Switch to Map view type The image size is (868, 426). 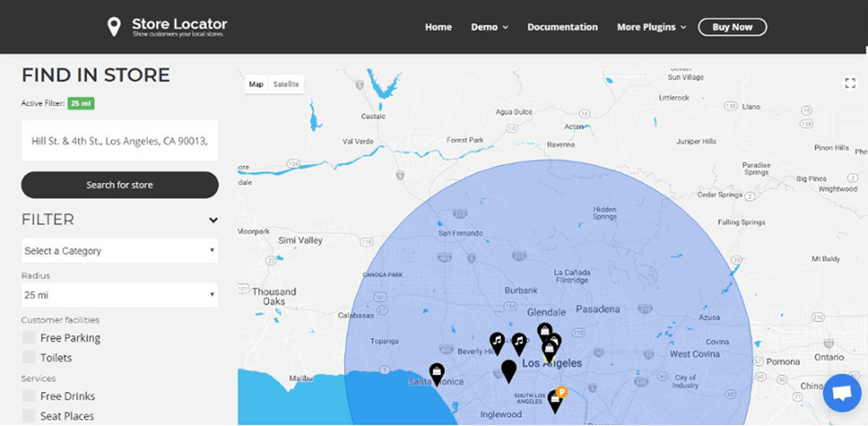pyautogui.click(x=256, y=84)
